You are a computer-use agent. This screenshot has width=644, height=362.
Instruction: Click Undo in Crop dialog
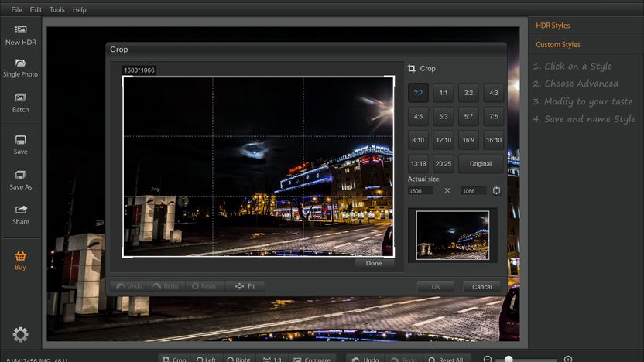point(129,286)
